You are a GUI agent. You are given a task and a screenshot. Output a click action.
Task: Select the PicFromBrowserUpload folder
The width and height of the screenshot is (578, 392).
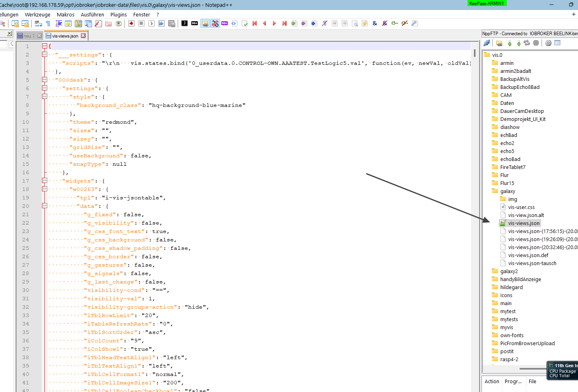pyautogui.click(x=527, y=343)
